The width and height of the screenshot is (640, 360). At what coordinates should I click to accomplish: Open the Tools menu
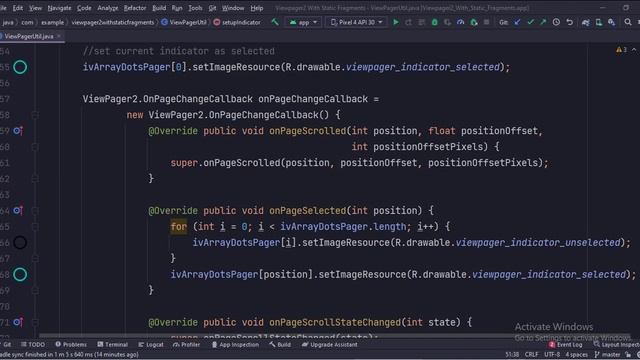[x=195, y=8]
